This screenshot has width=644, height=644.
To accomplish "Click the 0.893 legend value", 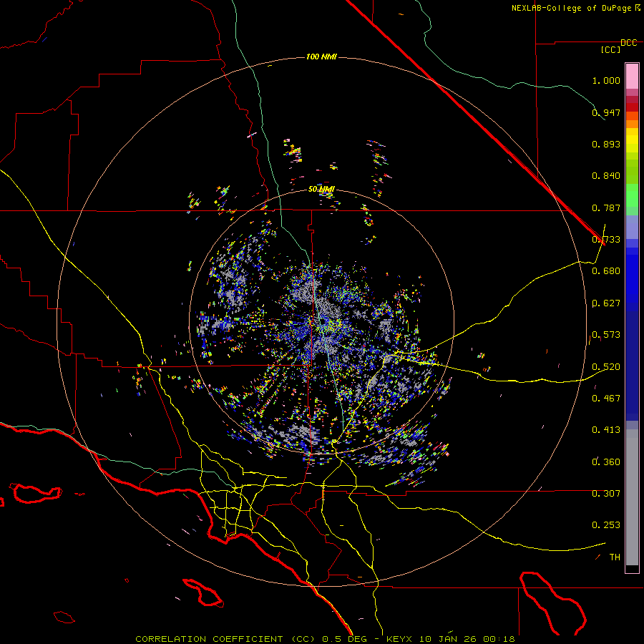I will tap(606, 144).
